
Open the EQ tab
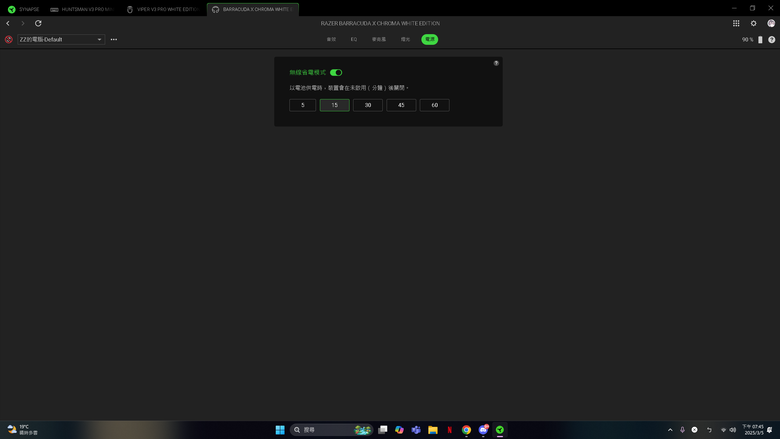354,39
